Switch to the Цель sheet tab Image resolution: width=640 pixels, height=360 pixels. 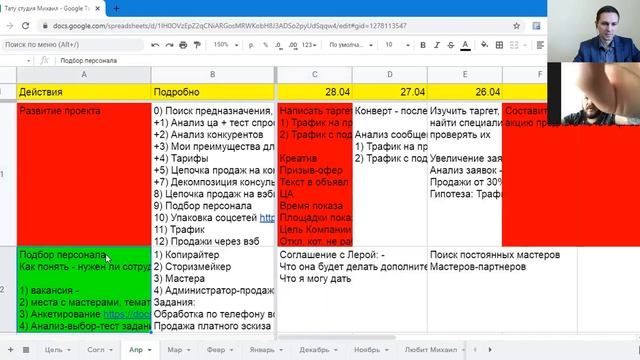pyautogui.click(x=53, y=350)
